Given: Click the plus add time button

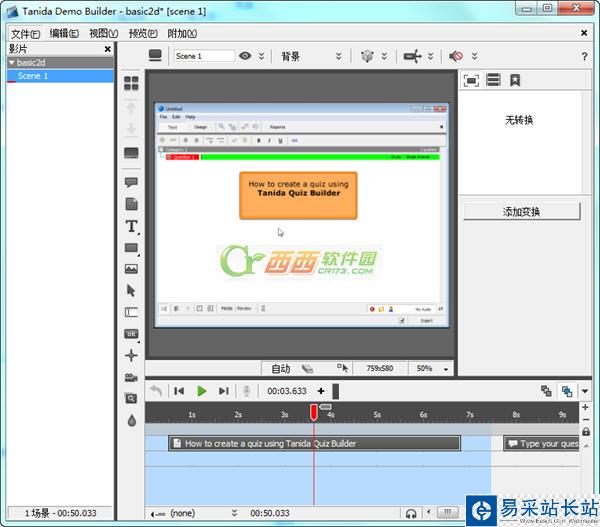Looking at the screenshot, I should coord(321,391).
